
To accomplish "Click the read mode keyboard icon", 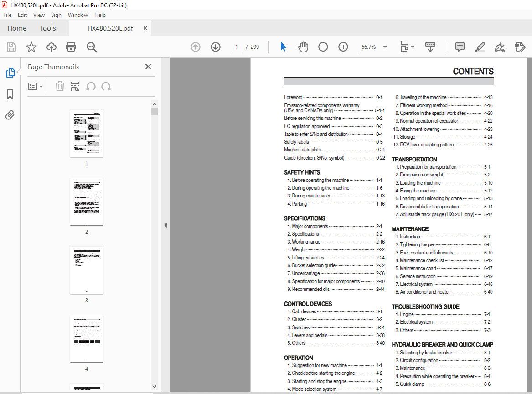I will click(430, 47).
